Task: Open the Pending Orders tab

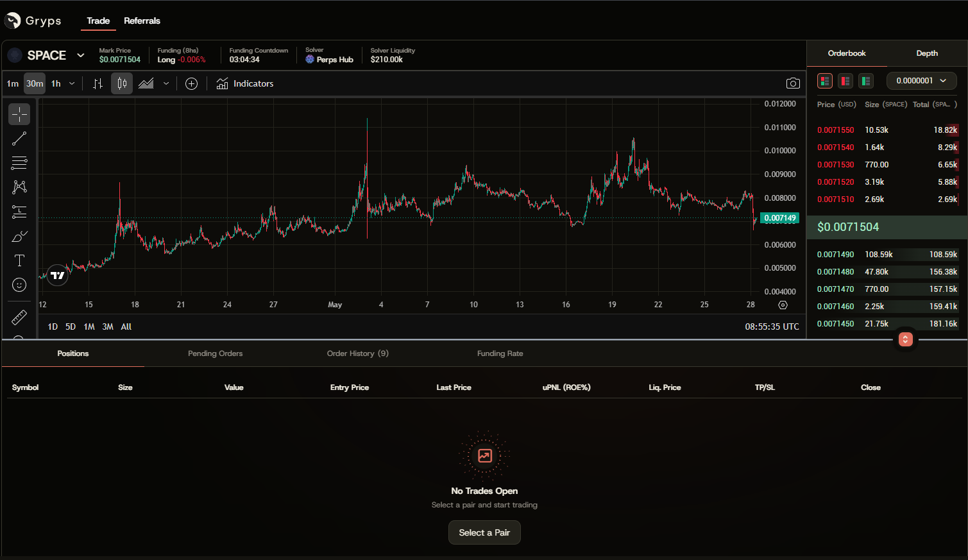Action: [216, 353]
